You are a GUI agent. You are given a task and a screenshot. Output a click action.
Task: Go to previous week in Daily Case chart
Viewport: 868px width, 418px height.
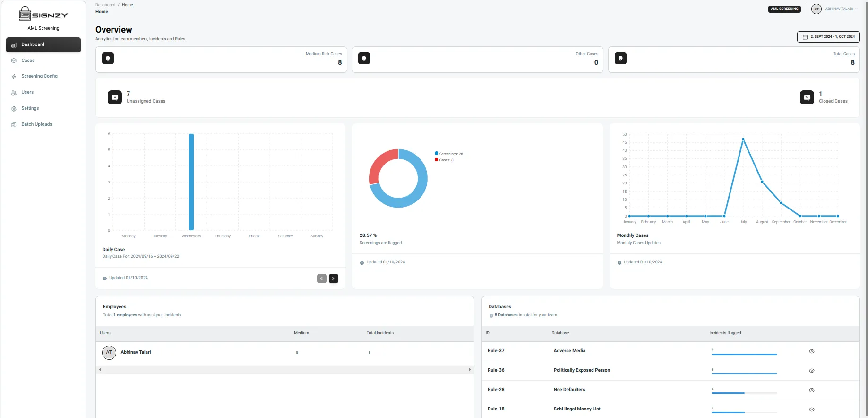point(322,279)
